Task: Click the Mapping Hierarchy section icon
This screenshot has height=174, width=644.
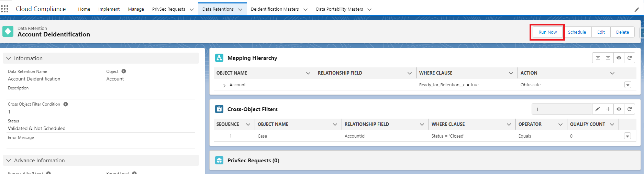Action: point(219,58)
